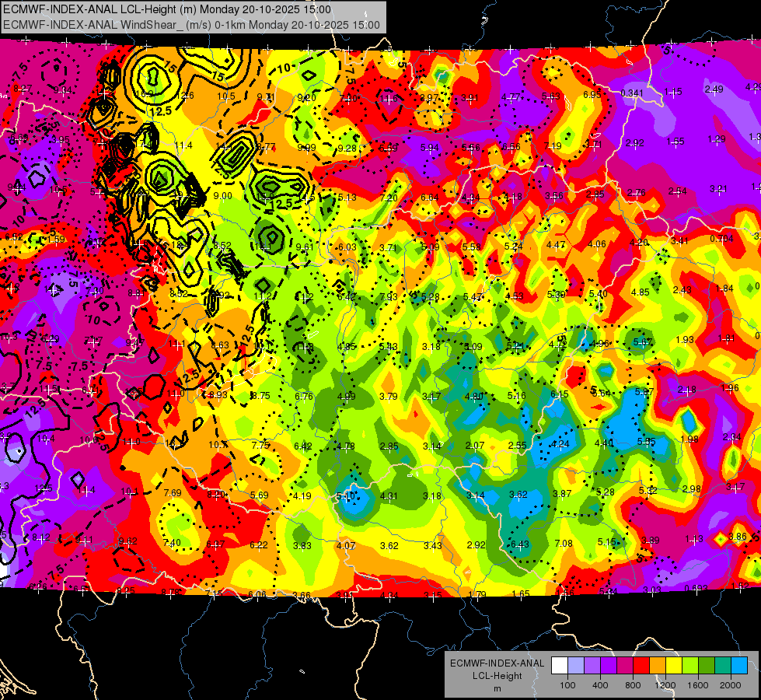This screenshot has width=761, height=700.
Task: Click the grid value 7.93
Action: pos(389,296)
